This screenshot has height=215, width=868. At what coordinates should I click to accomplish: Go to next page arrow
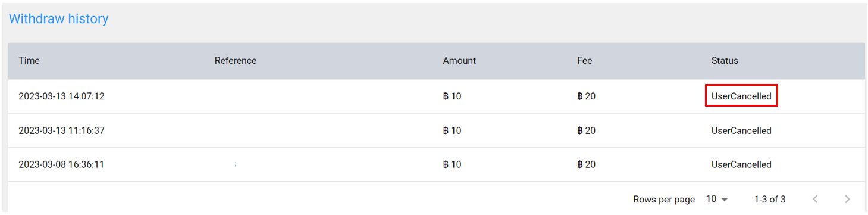[847, 199]
